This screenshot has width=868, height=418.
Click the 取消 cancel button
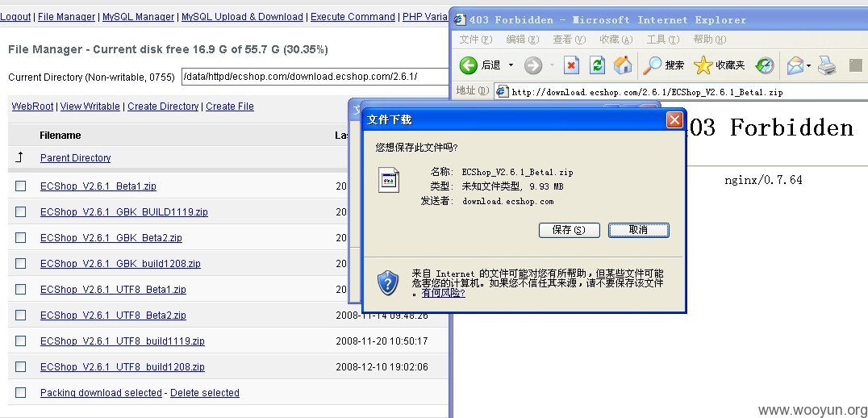(639, 230)
